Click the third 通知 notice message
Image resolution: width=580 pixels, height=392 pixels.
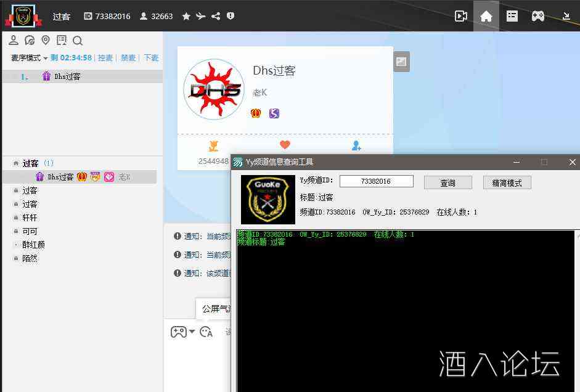(x=202, y=273)
